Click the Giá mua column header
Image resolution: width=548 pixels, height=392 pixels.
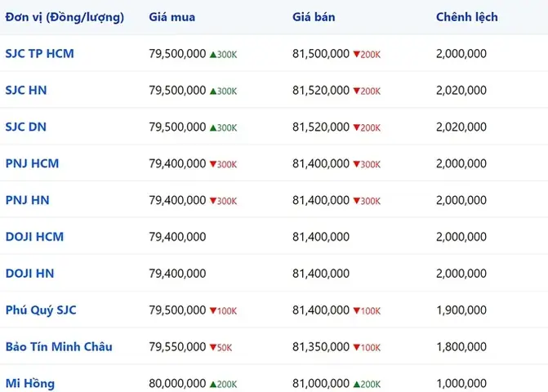point(172,17)
